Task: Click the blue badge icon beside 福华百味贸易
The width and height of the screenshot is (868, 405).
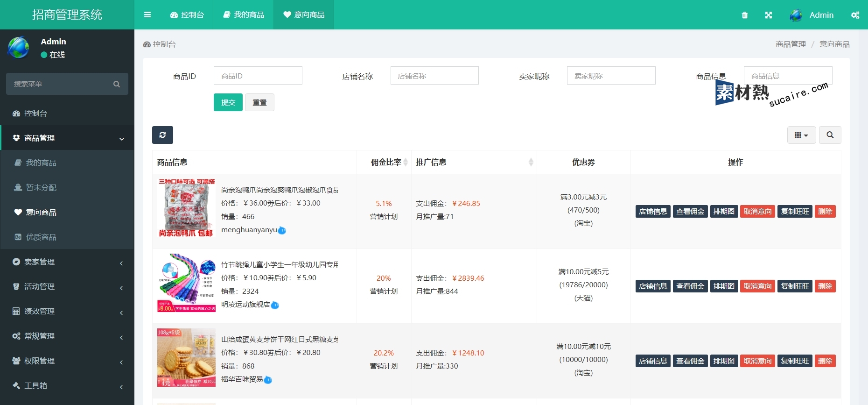Action: pyautogui.click(x=268, y=380)
